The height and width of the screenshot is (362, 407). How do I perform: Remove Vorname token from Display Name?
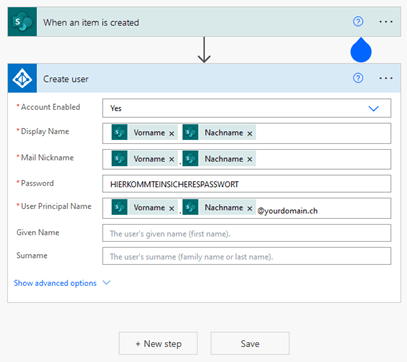click(x=172, y=134)
